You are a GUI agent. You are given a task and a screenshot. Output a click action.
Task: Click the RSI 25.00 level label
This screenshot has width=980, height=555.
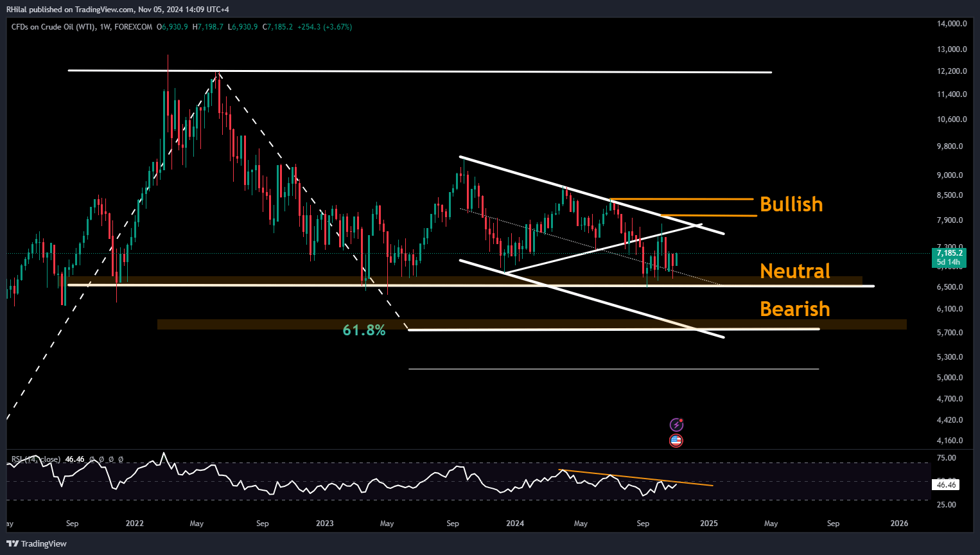coord(947,505)
